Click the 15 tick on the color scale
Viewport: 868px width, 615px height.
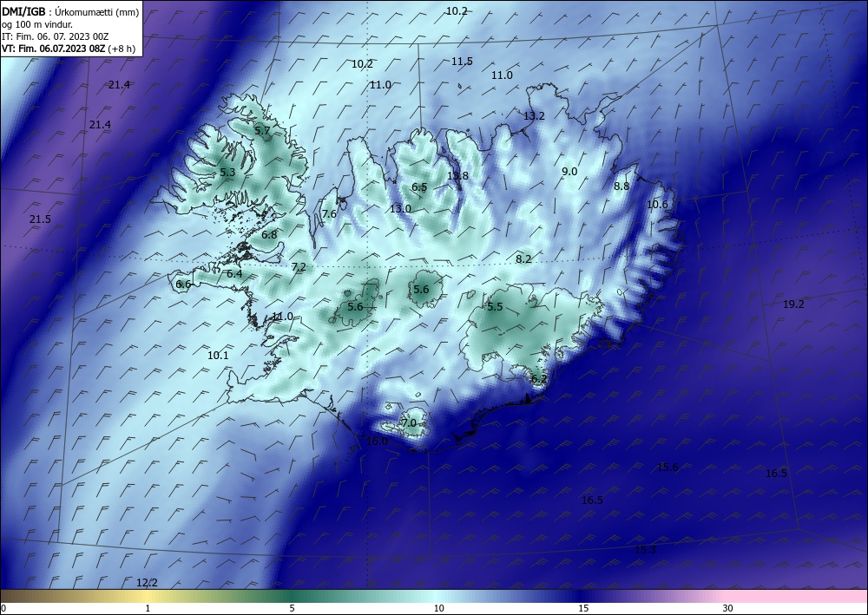(x=583, y=609)
